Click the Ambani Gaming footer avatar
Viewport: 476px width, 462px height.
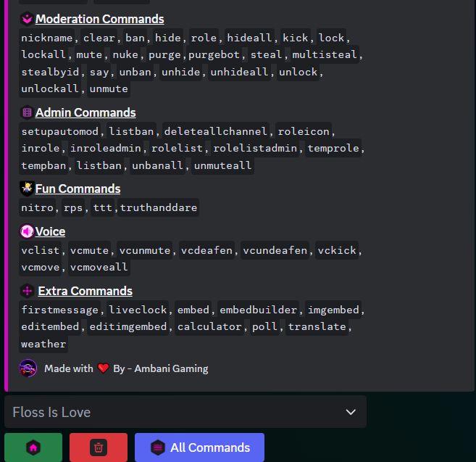[28, 368]
